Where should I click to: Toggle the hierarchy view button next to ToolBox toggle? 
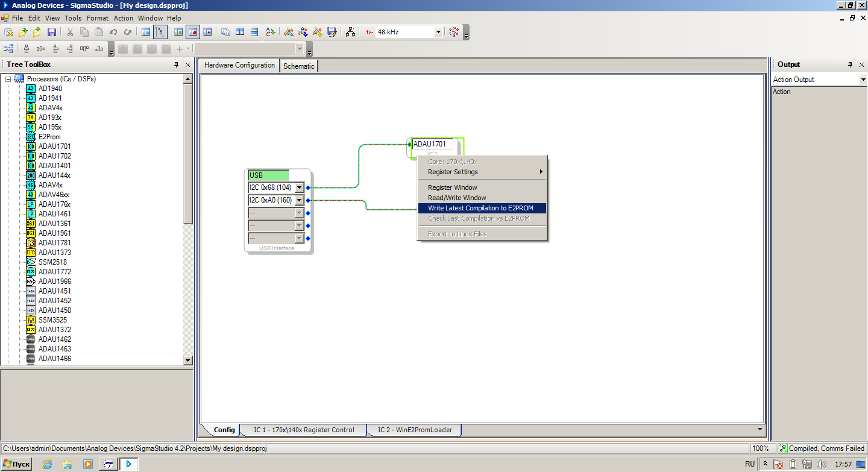pyautogui.click(x=160, y=32)
